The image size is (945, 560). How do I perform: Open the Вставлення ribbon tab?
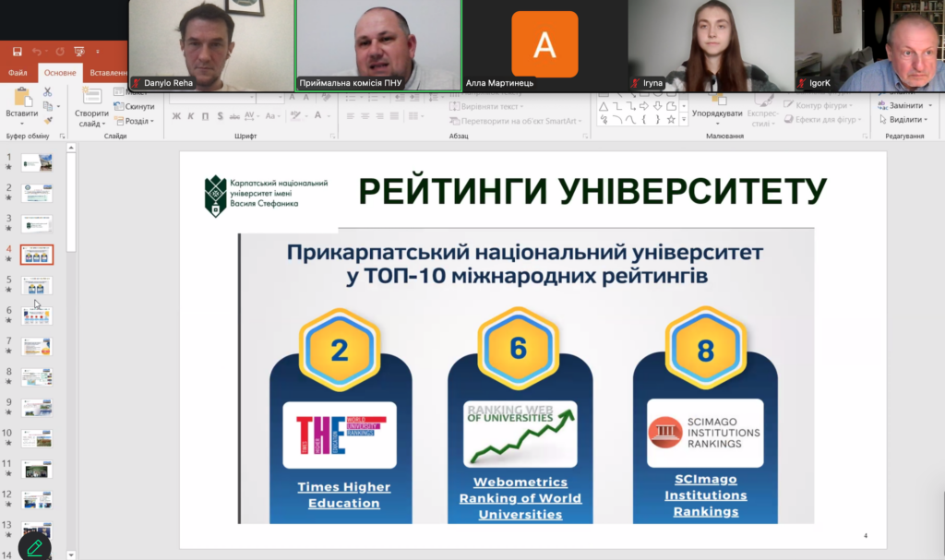(109, 73)
